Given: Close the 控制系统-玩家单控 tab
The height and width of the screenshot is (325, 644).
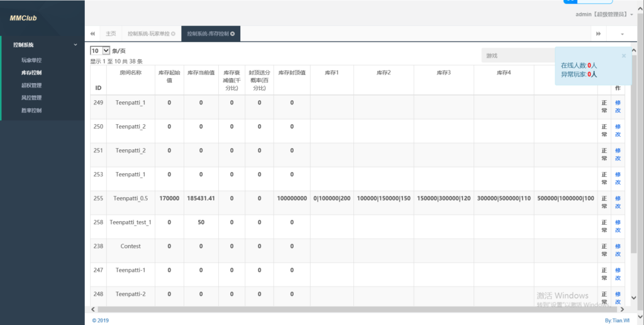Looking at the screenshot, I should click(174, 33).
